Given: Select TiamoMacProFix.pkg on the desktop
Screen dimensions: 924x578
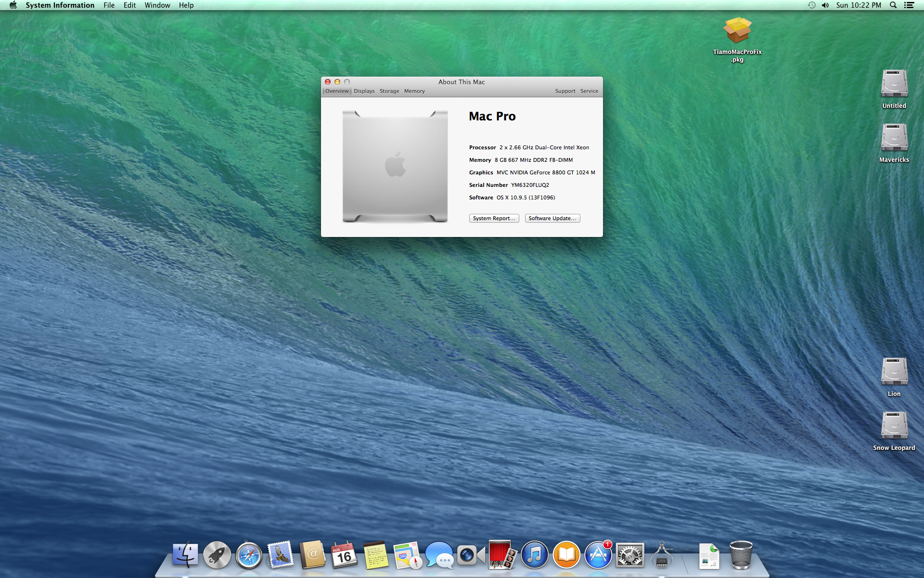Looking at the screenshot, I should click(x=737, y=31).
